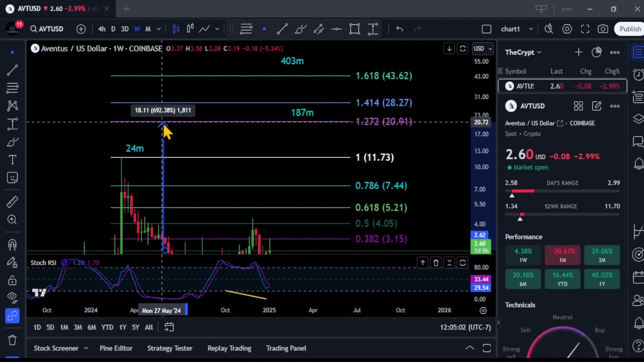Toggle stay in drawing mode pencil lock
Viewport: 644px width, 362px height.
(13, 262)
